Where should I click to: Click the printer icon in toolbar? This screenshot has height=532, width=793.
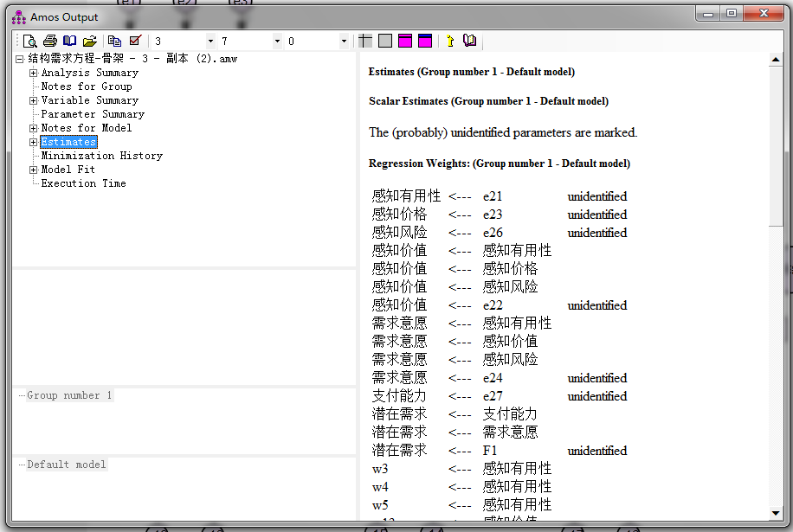point(50,41)
